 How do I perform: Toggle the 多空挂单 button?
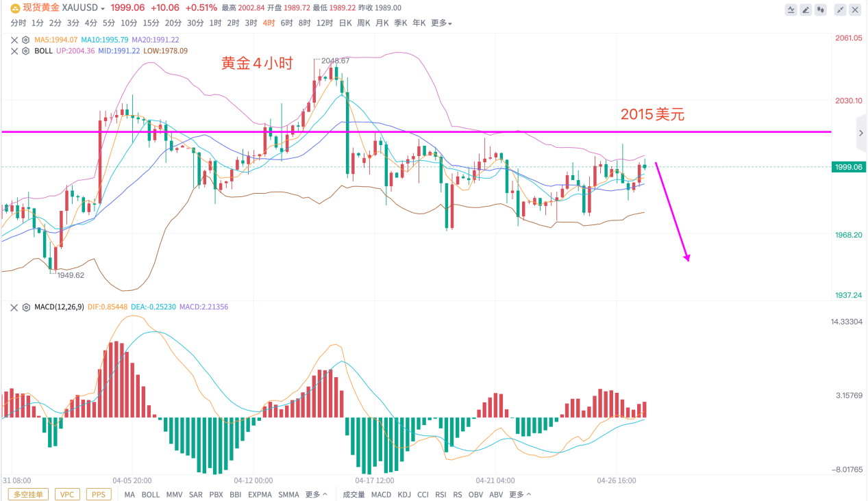[x=28, y=494]
